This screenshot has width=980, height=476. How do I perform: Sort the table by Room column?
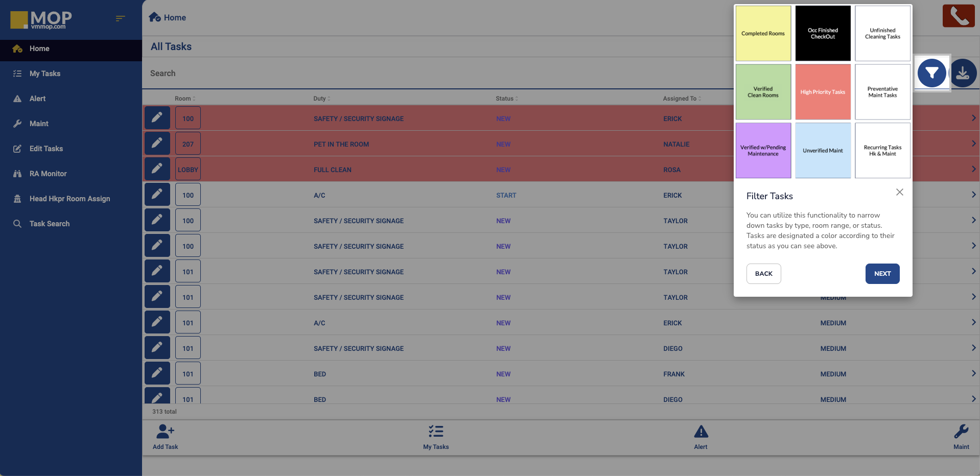pos(185,99)
